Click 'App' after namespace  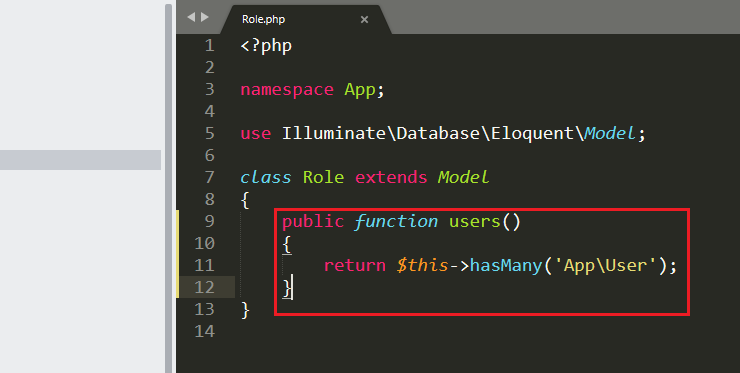pyautogui.click(x=360, y=90)
